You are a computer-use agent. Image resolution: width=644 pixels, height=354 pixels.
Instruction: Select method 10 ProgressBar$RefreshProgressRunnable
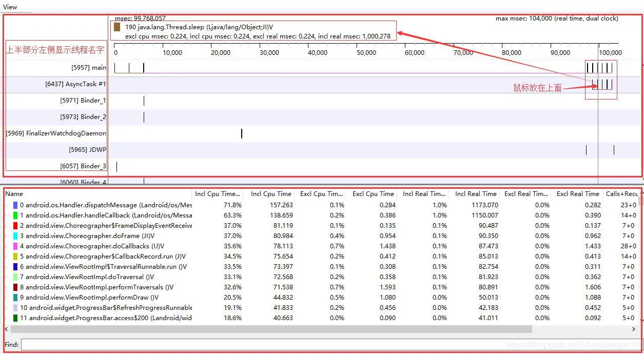(x=106, y=308)
